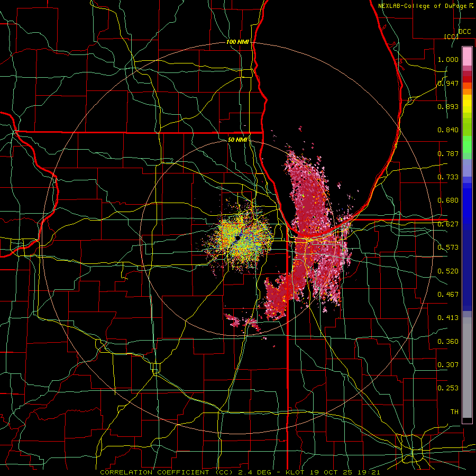This screenshot has height=476, width=476.
Task: Select the 0.467 scale value
Action: coord(448,295)
